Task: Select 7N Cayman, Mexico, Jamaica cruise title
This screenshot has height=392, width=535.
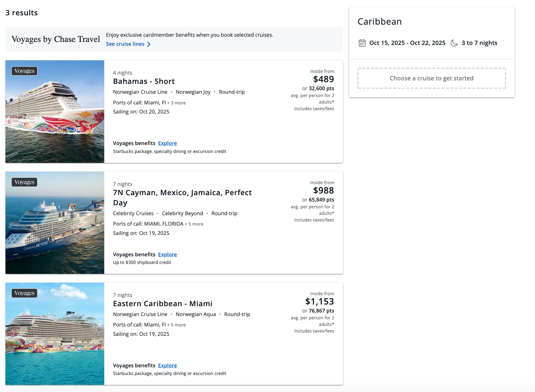Action: pyautogui.click(x=182, y=193)
